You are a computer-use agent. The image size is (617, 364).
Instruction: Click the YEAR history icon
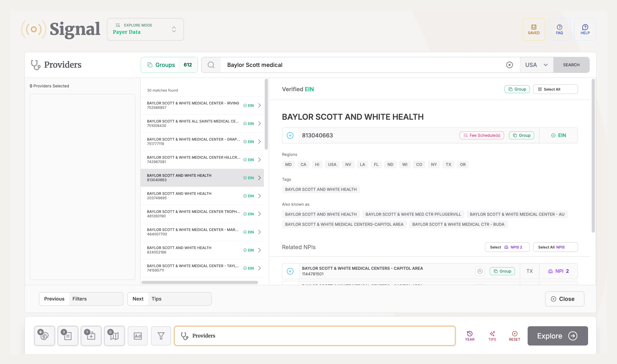click(x=470, y=336)
